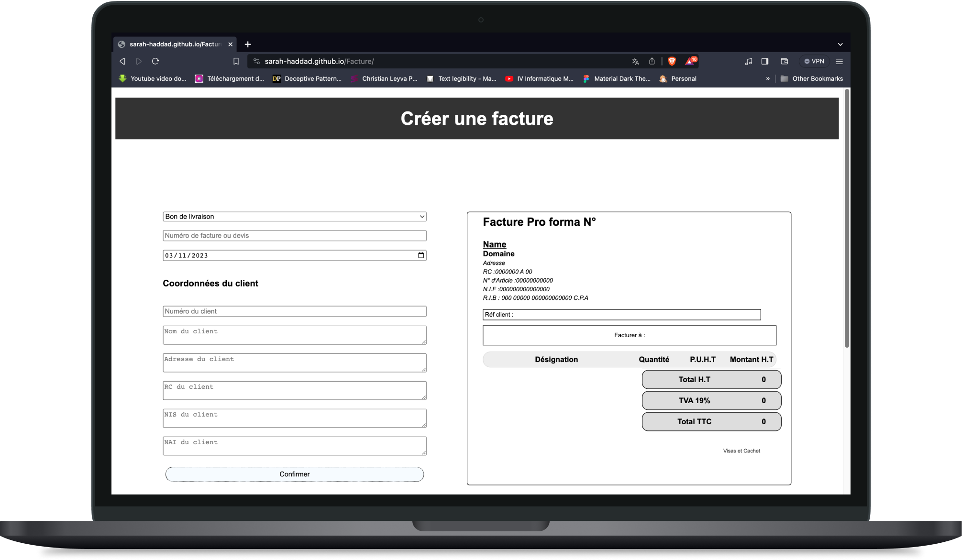Open the 'Personal' bookmark

pos(678,78)
